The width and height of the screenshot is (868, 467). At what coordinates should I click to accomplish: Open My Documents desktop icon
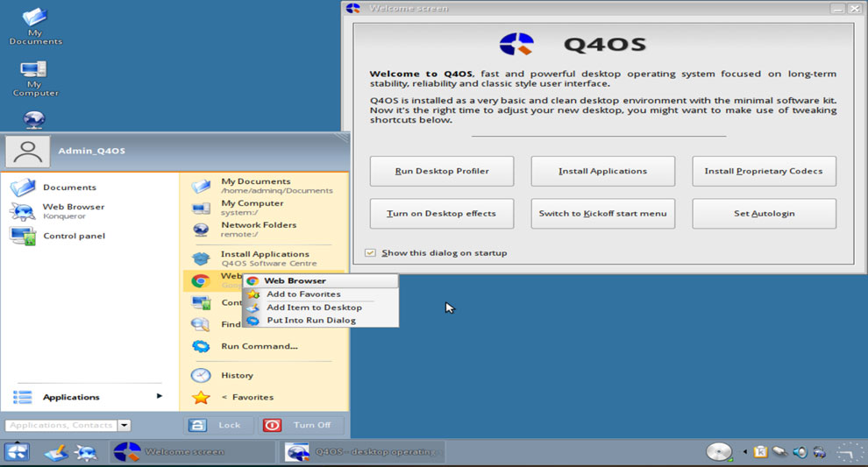coord(34,26)
